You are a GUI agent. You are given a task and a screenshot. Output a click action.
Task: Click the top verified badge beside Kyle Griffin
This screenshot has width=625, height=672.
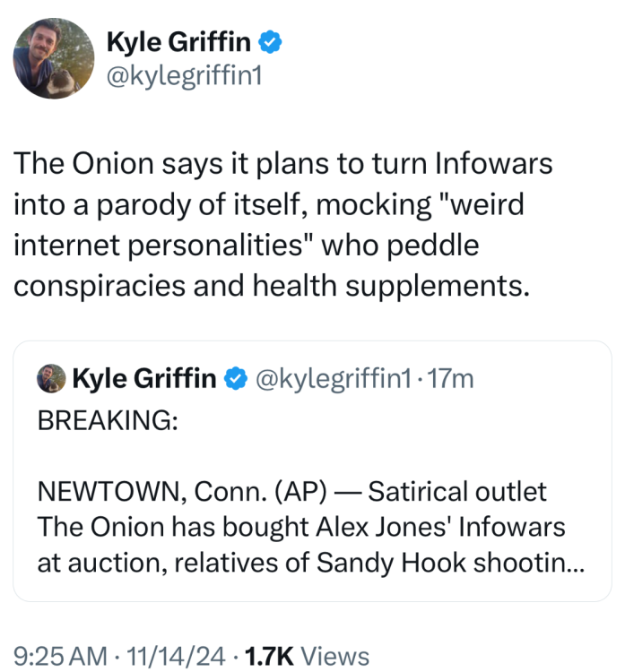pos(272,40)
